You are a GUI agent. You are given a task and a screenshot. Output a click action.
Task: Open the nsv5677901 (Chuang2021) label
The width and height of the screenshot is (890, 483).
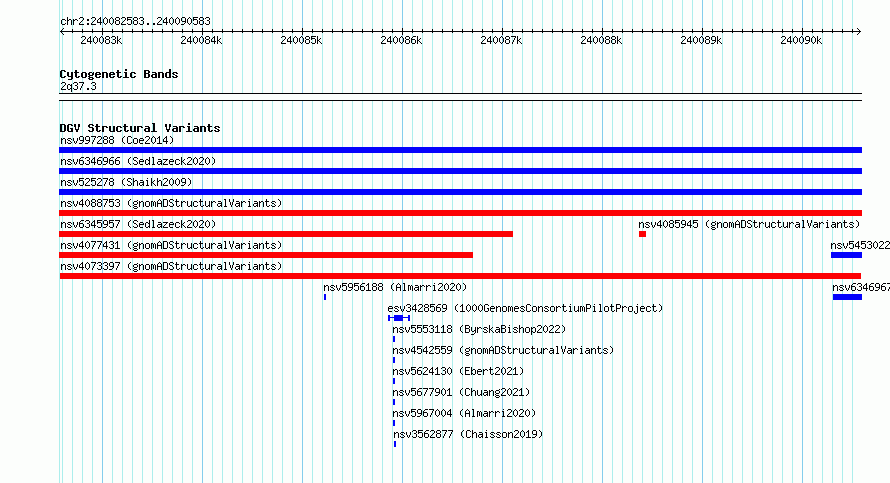461,392
